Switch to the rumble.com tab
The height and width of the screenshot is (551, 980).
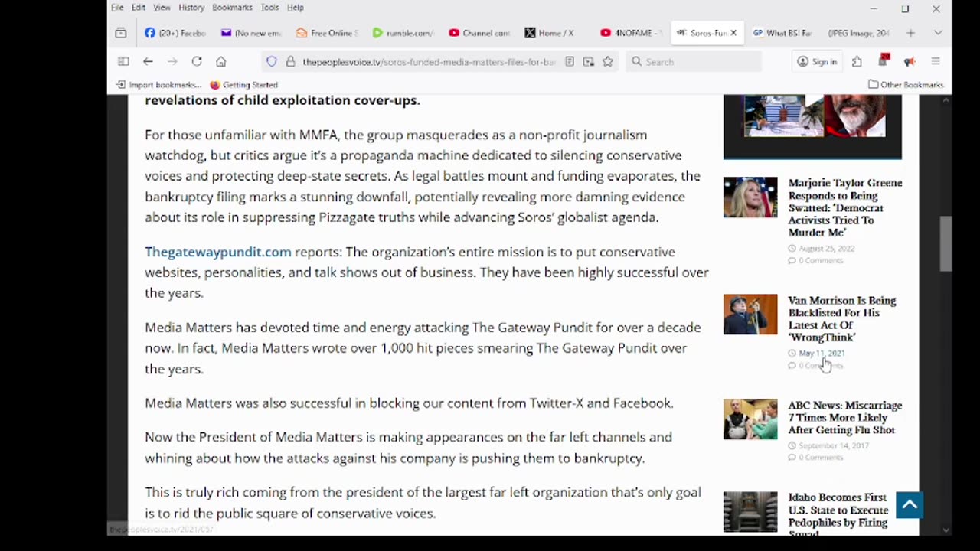click(403, 33)
